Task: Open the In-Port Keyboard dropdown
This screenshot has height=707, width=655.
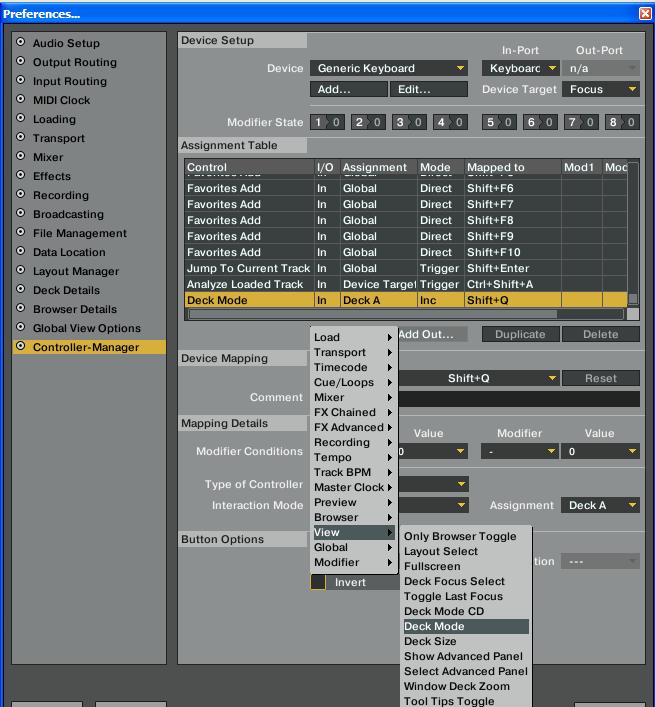Action: tap(521, 68)
